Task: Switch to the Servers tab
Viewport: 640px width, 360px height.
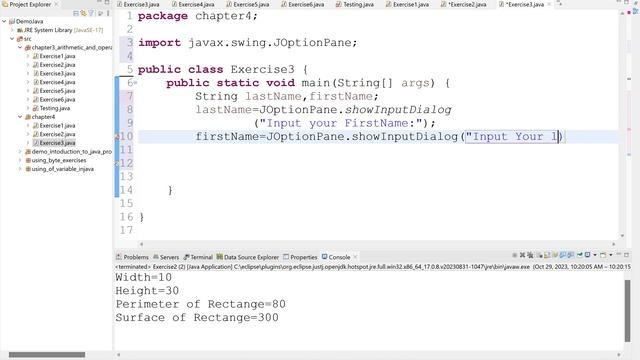Action: tap(166, 257)
